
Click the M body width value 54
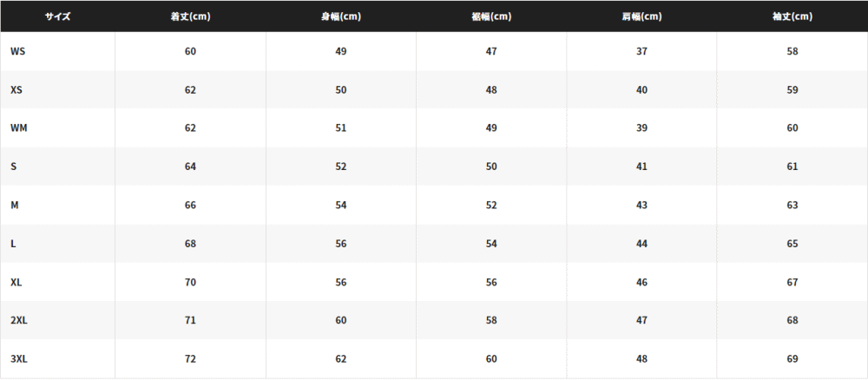pos(341,206)
